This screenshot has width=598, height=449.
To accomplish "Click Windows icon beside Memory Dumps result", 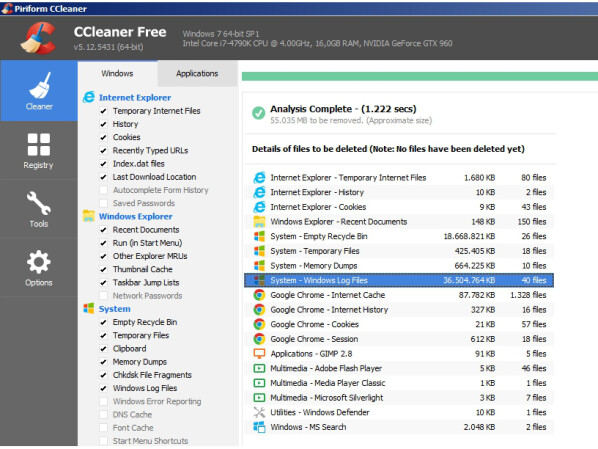I will click(259, 266).
